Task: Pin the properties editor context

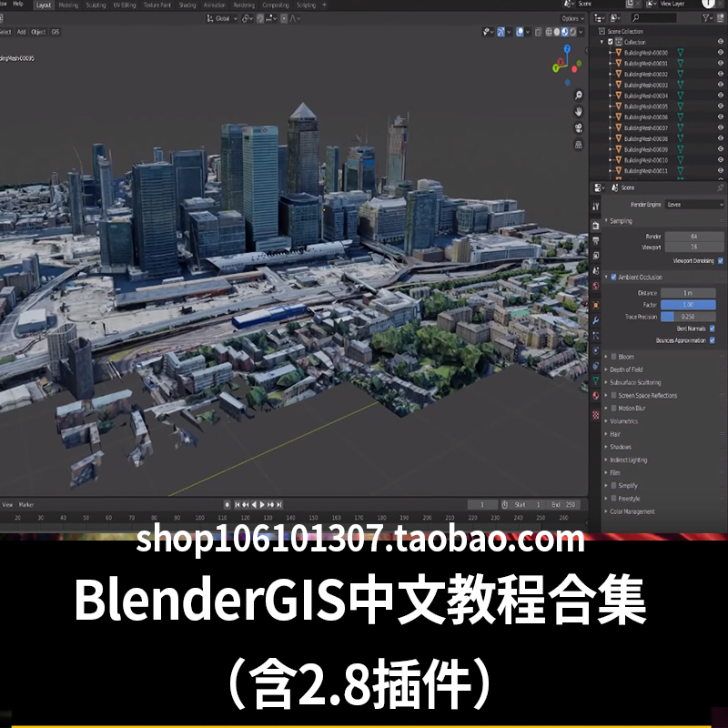Action: 720,187
